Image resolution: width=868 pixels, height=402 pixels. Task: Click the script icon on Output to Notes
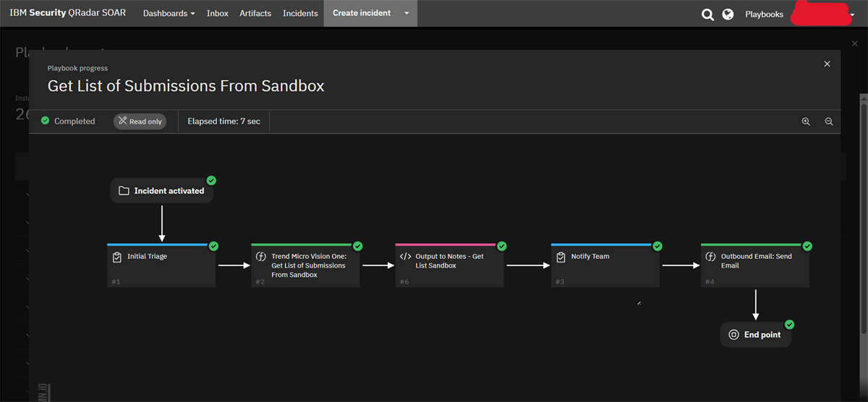[x=405, y=257]
